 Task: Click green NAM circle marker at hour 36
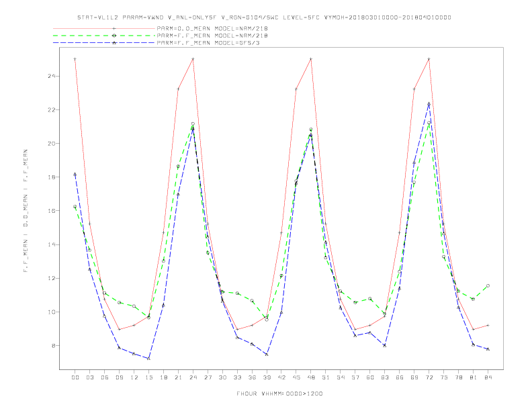click(x=252, y=301)
